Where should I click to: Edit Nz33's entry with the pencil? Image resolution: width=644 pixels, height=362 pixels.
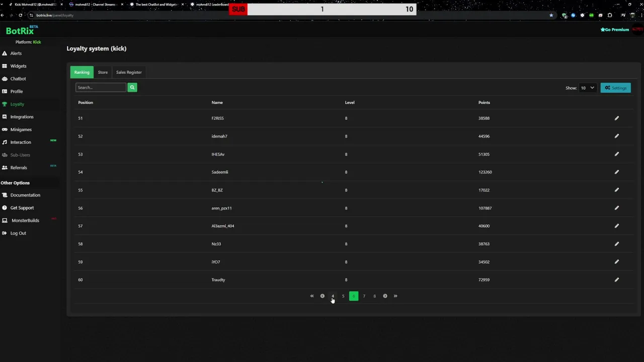click(616, 244)
